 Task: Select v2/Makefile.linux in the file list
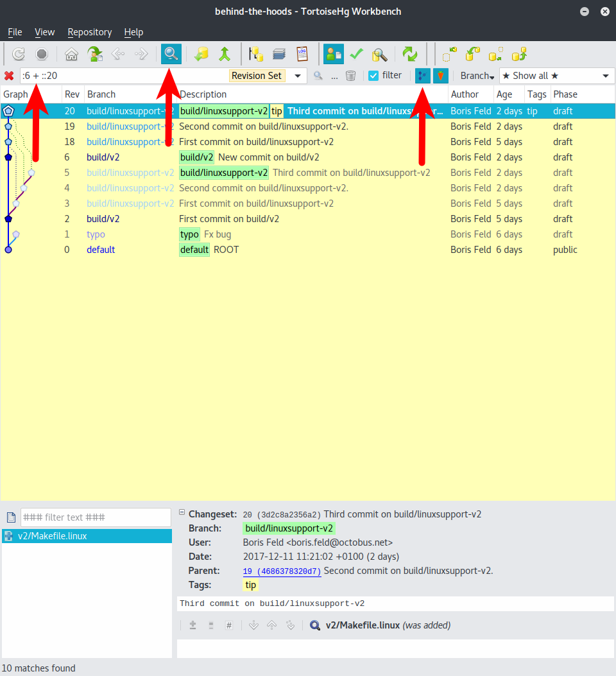(87, 536)
